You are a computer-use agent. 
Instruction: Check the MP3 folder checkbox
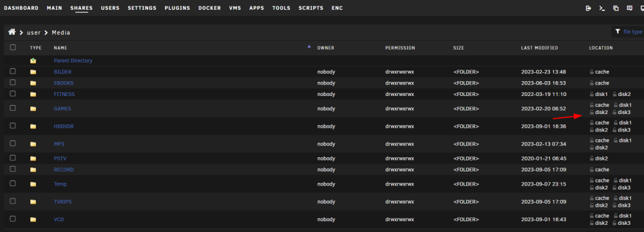click(x=13, y=143)
